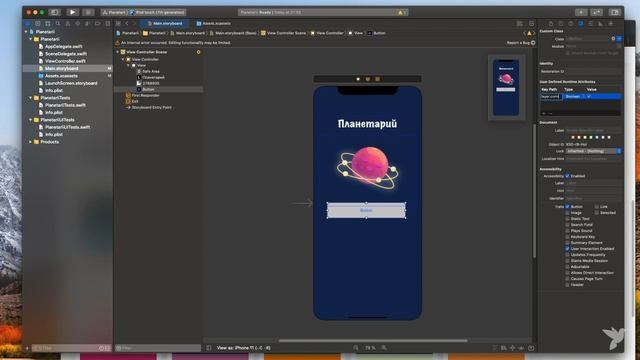Toggle the Boolean value checkmark in runtime attributes
This screenshot has height=360, width=640.
[589, 96]
